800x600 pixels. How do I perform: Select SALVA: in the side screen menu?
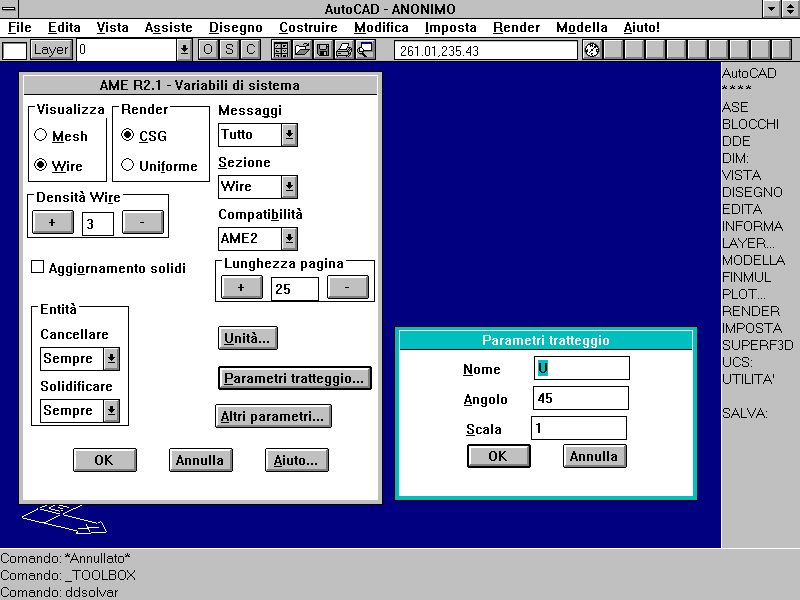pos(745,413)
